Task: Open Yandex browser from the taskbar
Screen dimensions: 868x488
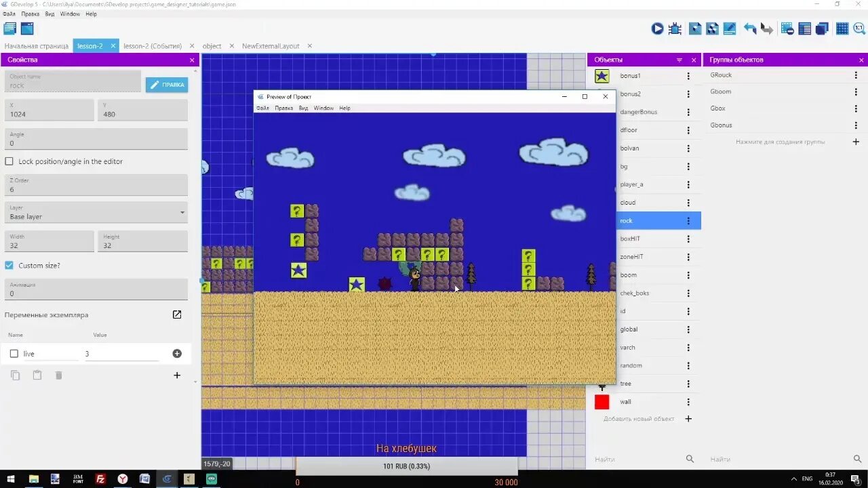Action: click(x=123, y=479)
